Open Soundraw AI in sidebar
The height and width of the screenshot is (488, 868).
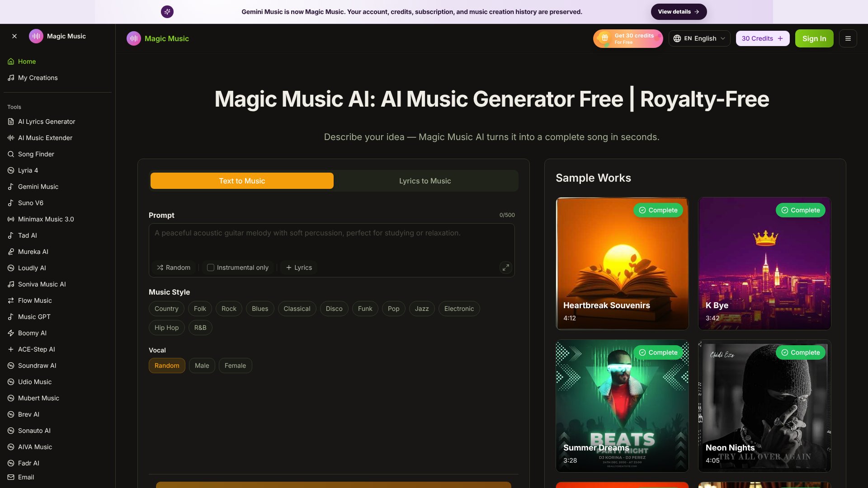click(x=57, y=366)
